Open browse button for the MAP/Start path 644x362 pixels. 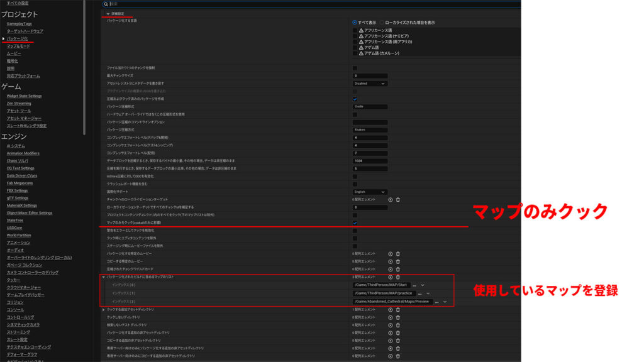pos(414,285)
